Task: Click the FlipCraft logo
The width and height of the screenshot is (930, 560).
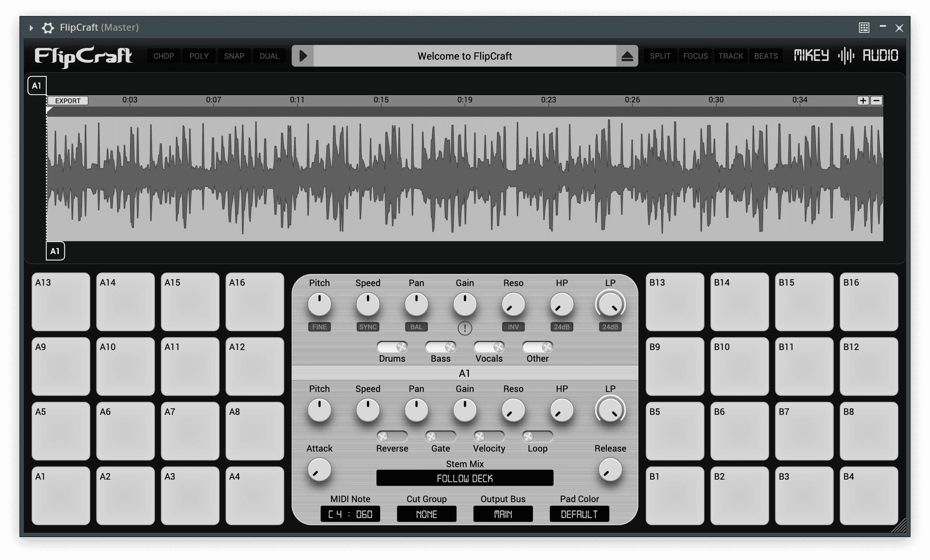Action: click(x=83, y=57)
